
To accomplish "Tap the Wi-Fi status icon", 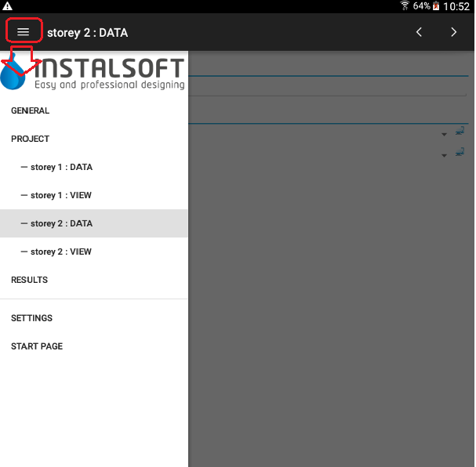I will (x=405, y=6).
